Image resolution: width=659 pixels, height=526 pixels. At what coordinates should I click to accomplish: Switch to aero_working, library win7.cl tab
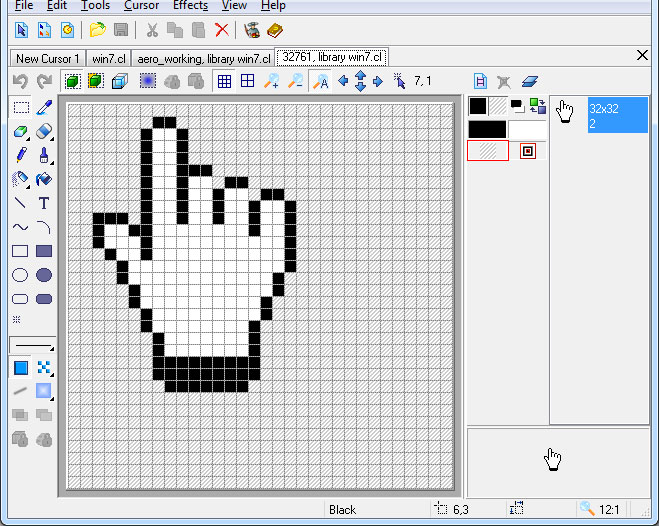pos(203,58)
